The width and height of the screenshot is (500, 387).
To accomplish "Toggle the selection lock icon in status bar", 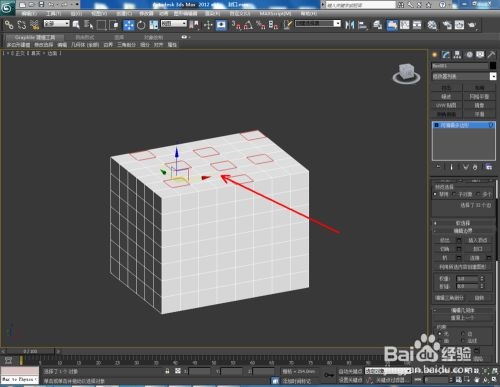I will pyautogui.click(x=167, y=371).
